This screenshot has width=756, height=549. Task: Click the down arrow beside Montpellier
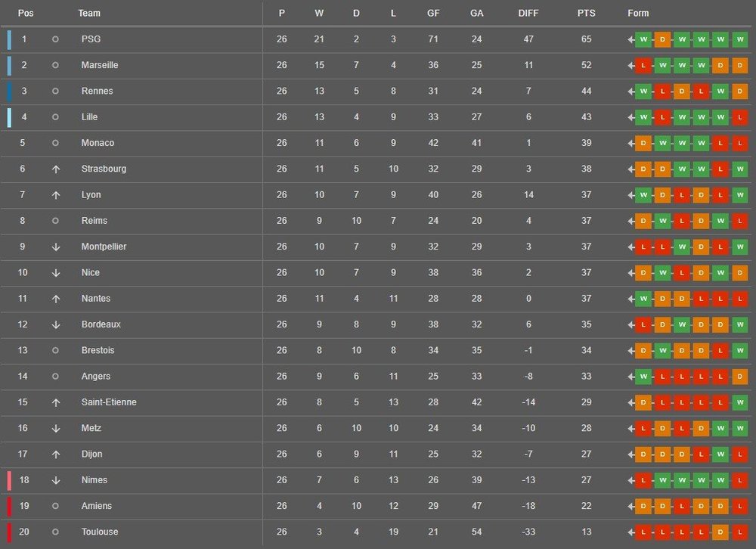(x=55, y=247)
